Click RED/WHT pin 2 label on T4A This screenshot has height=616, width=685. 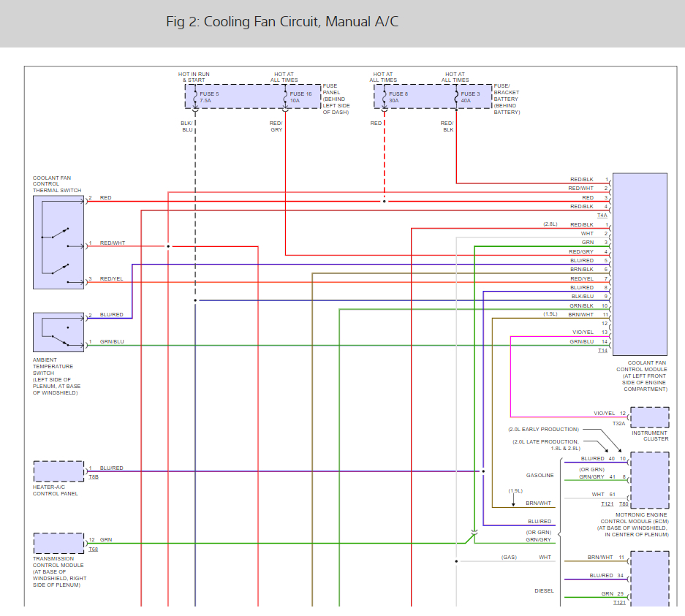pyautogui.click(x=588, y=189)
